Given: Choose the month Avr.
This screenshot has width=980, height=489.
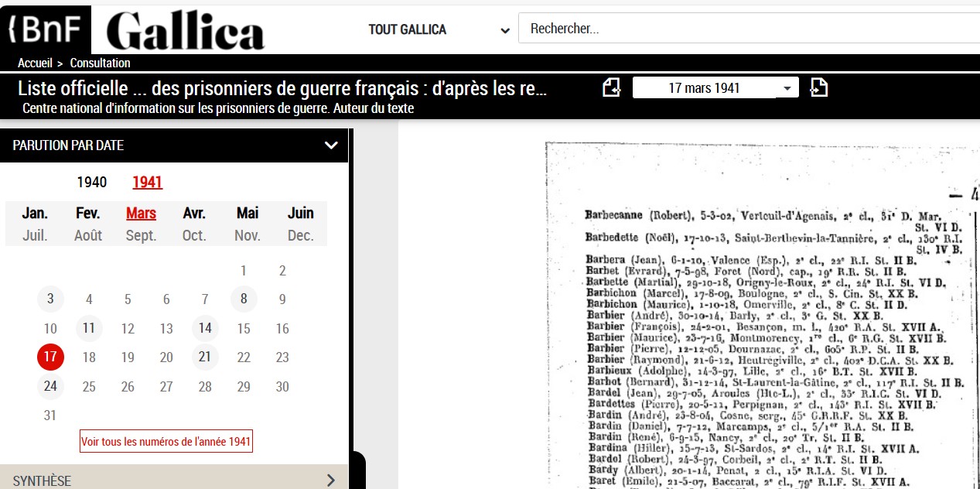Looking at the screenshot, I should coord(194,213).
